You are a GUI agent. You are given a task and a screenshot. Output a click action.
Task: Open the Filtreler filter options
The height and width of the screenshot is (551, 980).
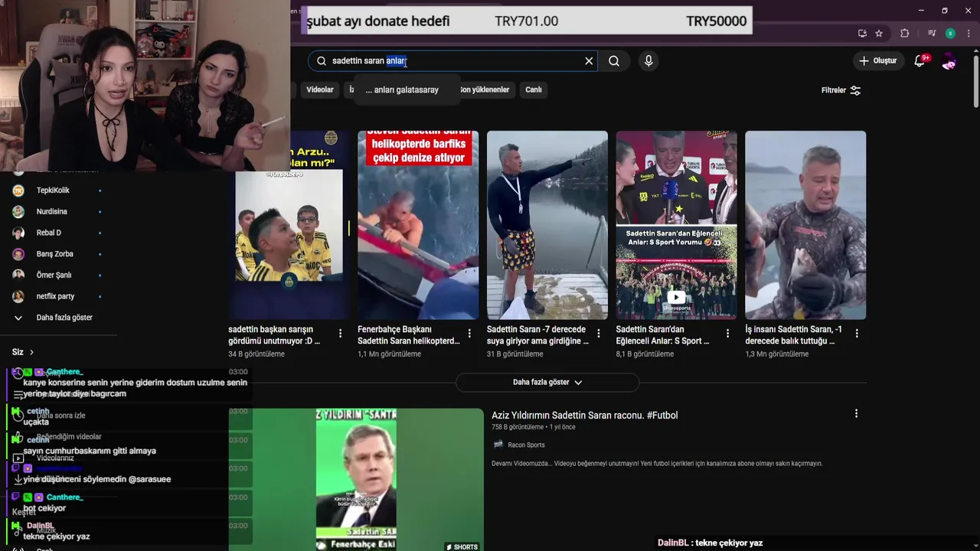point(841,90)
